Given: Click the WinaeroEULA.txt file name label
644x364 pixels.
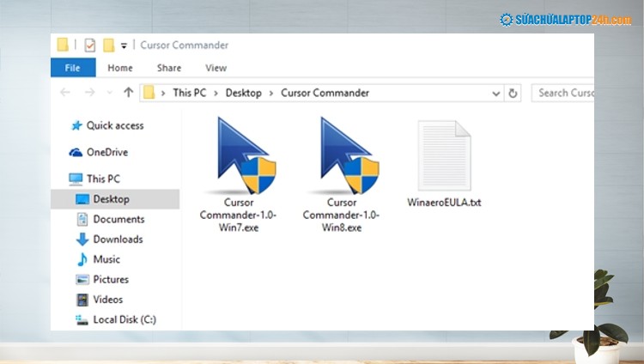Looking at the screenshot, I should pyautogui.click(x=444, y=202).
